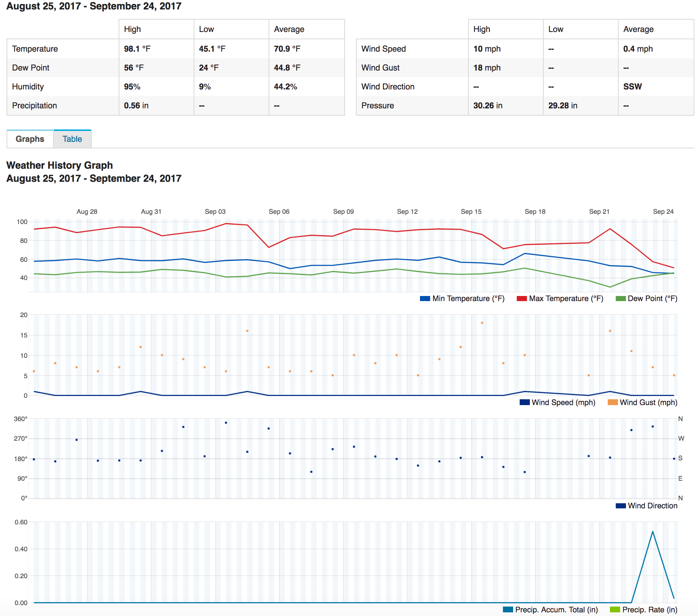Screen dimensions: 698x616
Task: Click the Sep 03 date axis label
Action: (215, 212)
